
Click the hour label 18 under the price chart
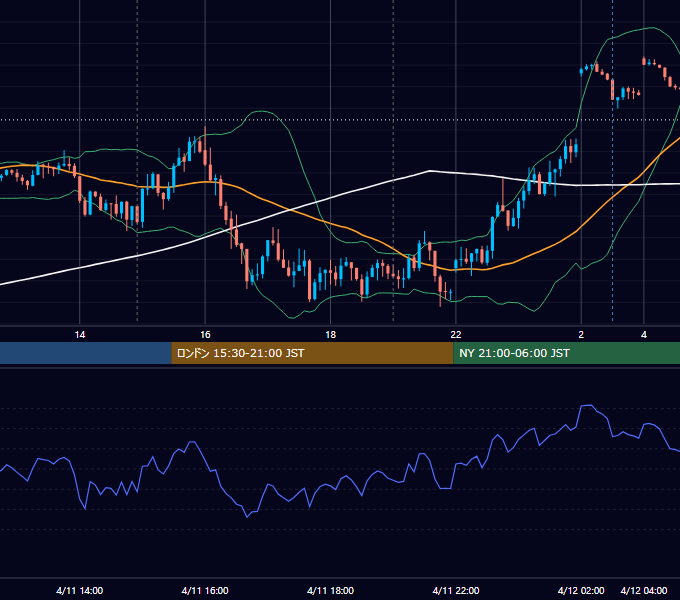tap(330, 335)
